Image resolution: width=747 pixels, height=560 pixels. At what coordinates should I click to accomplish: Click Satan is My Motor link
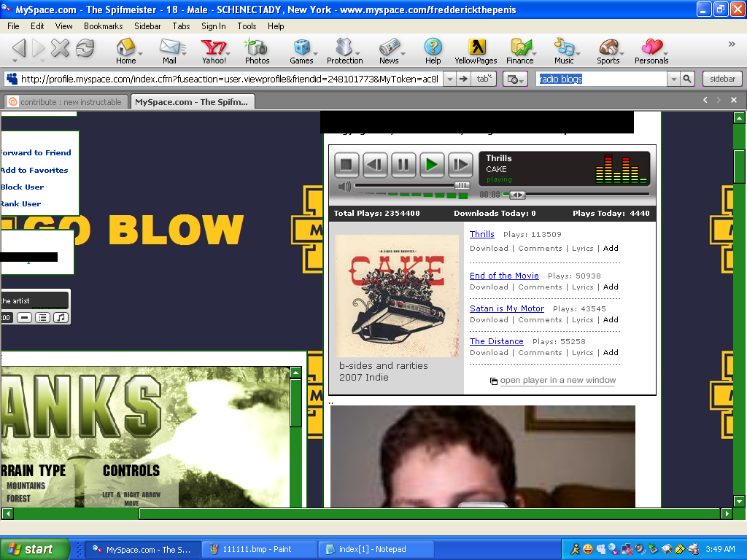tap(506, 308)
